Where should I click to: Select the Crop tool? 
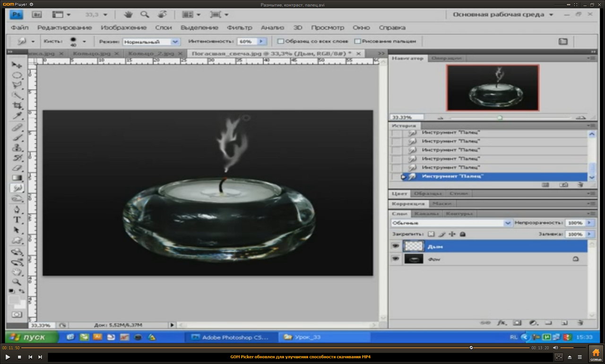[17, 106]
